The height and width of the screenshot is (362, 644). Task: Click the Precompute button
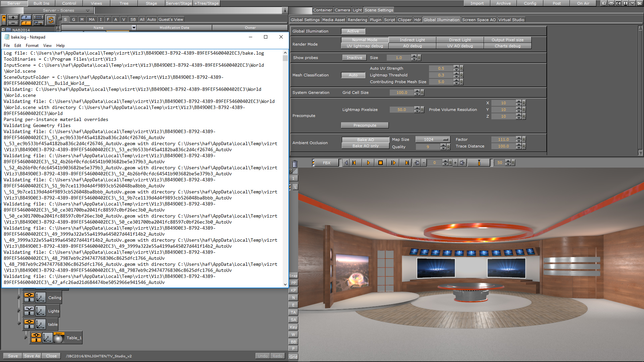point(365,125)
